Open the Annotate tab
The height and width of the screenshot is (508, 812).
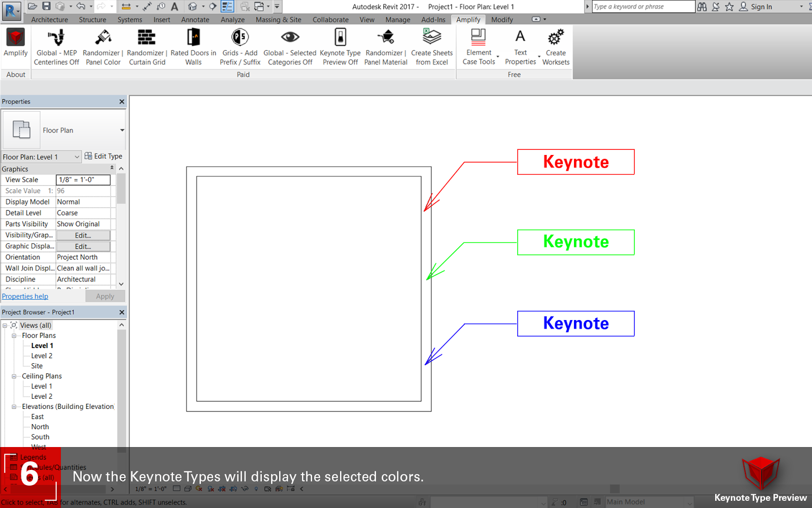[x=195, y=19]
